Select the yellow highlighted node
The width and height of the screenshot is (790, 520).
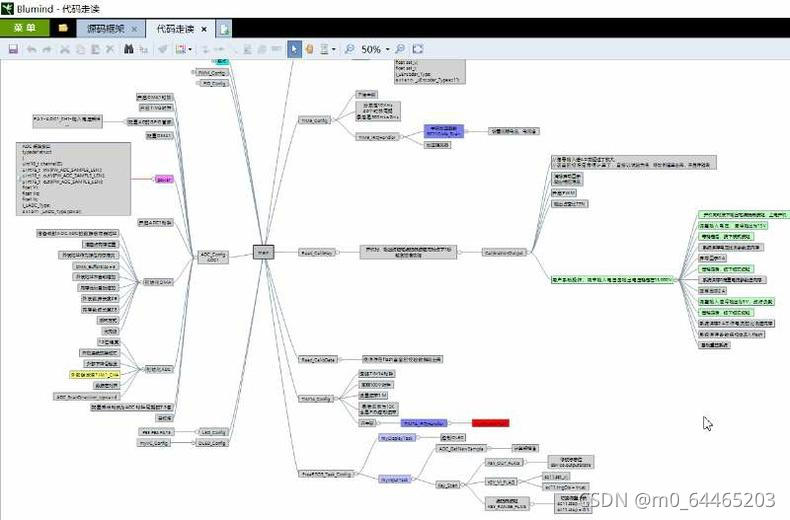coord(95,374)
